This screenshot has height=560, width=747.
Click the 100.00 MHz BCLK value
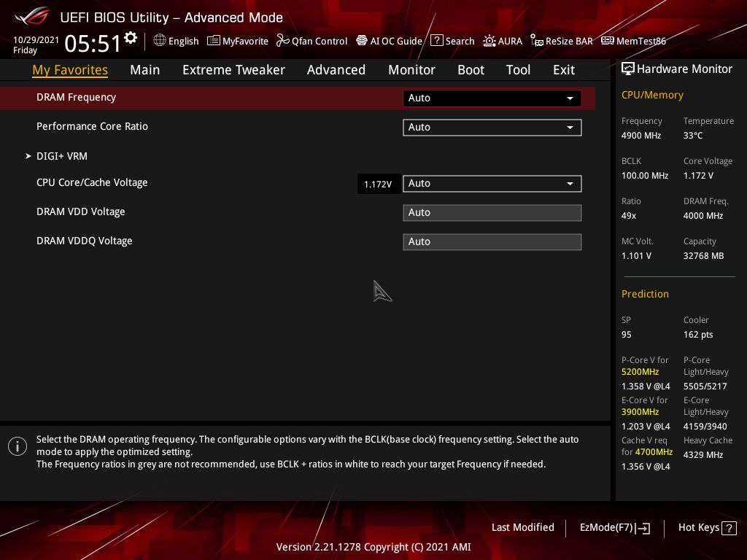point(645,175)
